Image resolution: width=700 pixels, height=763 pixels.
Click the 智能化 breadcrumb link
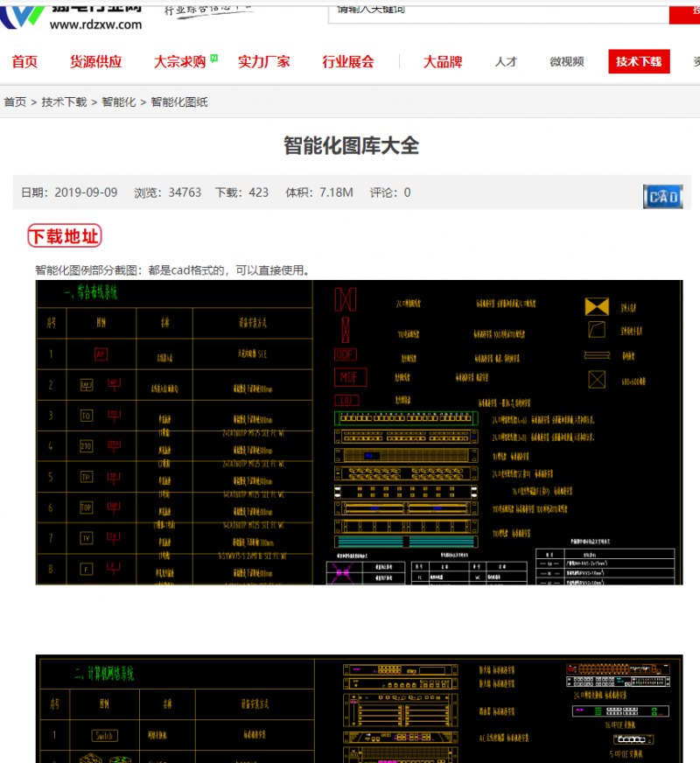[x=119, y=102]
